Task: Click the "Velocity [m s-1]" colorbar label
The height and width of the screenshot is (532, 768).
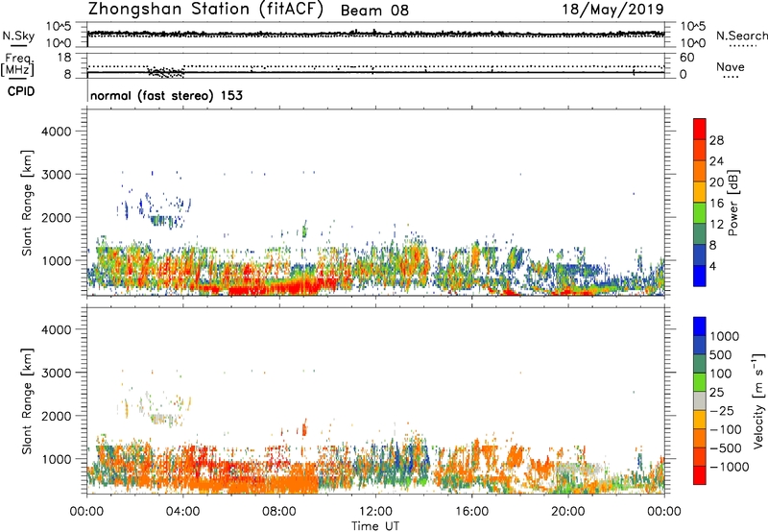Action: coord(758,400)
